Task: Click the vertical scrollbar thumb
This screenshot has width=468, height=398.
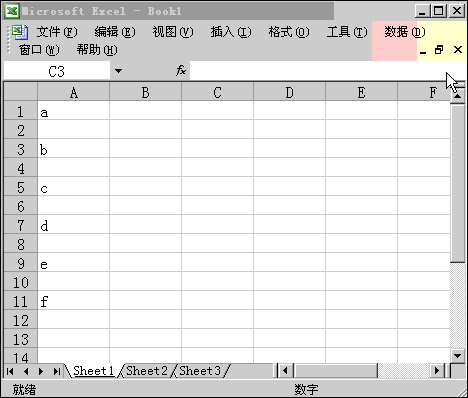Action: point(457,183)
